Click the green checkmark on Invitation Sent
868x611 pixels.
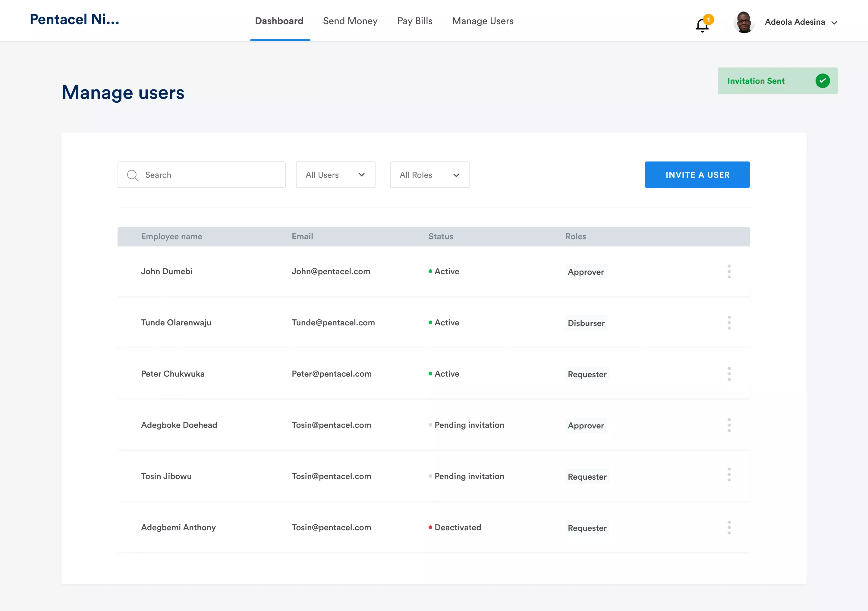[x=822, y=81]
